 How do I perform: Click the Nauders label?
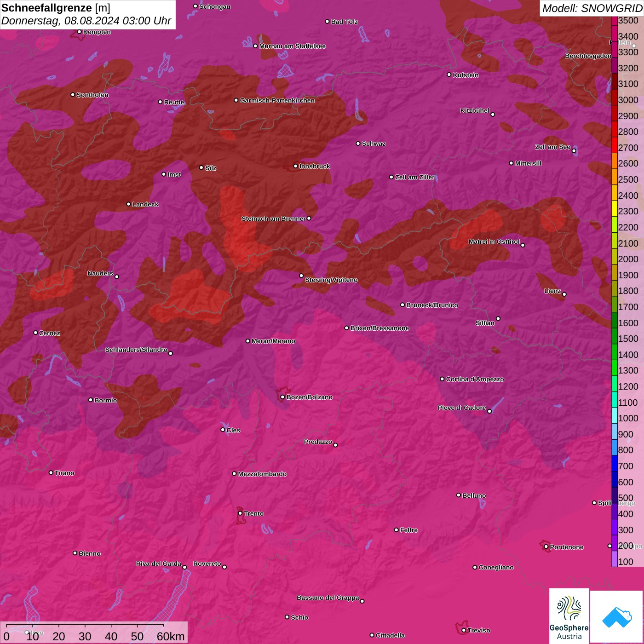(100, 273)
